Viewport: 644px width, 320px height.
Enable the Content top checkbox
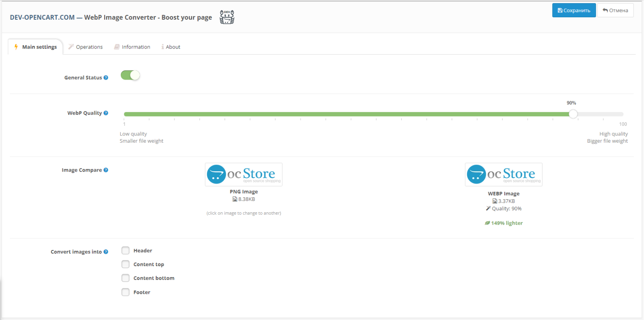coord(126,264)
